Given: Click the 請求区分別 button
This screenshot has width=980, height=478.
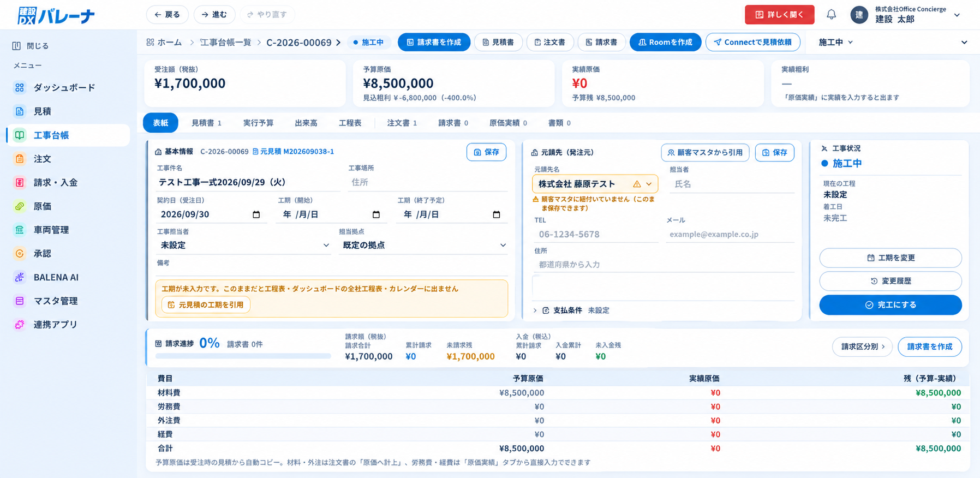Looking at the screenshot, I should click(862, 346).
